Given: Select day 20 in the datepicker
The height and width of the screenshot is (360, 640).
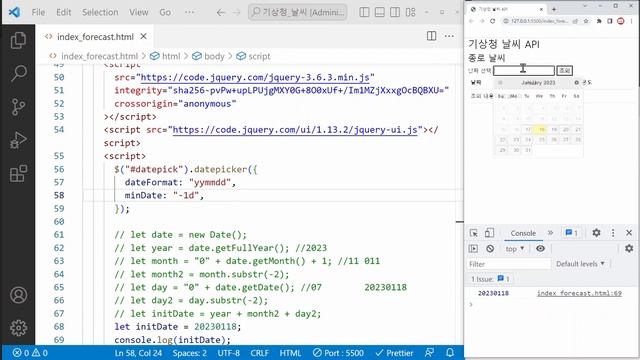Looking at the screenshot, I should pos(566,129).
